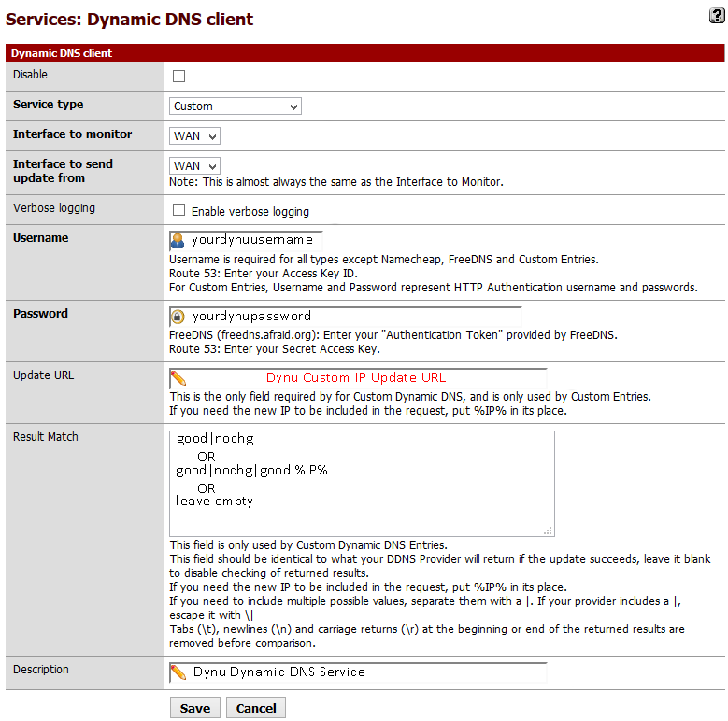Viewport: 728px width, 721px height.
Task: Grab the Result Match textarea resize handle
Action: pos(549,530)
